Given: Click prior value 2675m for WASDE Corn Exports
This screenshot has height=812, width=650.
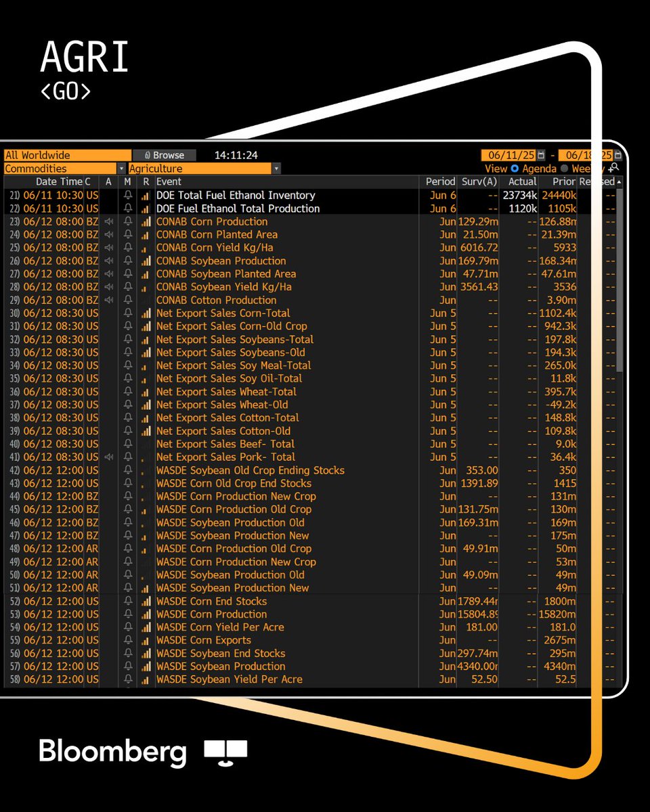Looking at the screenshot, I should point(561,640).
